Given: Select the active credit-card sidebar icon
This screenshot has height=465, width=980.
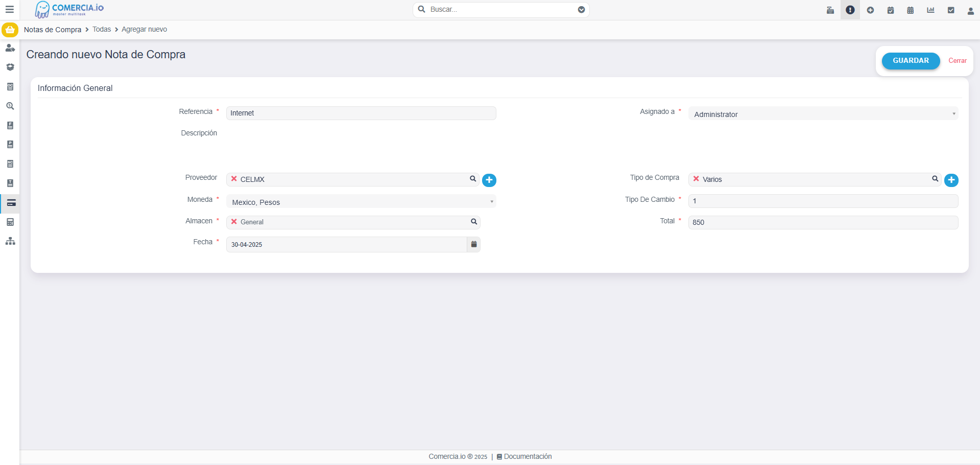Looking at the screenshot, I should (x=11, y=203).
